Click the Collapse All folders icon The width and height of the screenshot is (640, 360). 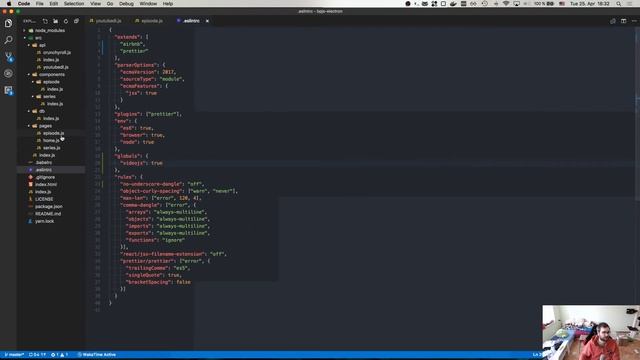76,21
